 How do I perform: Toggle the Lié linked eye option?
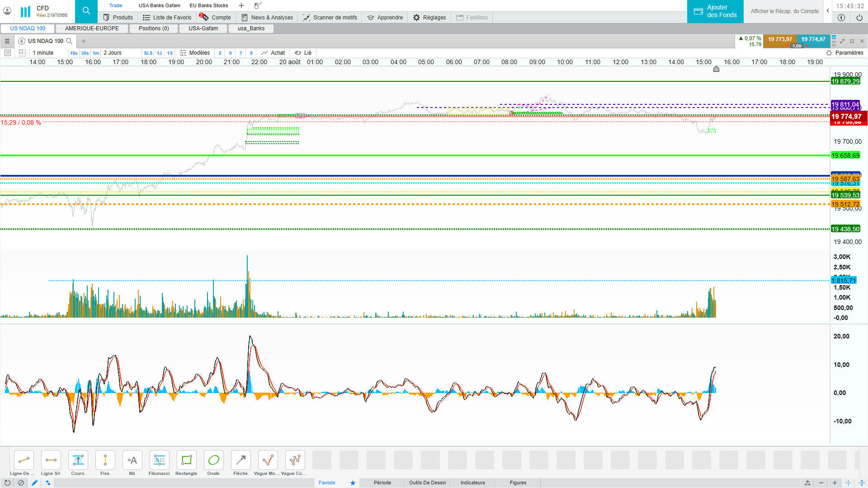point(303,53)
